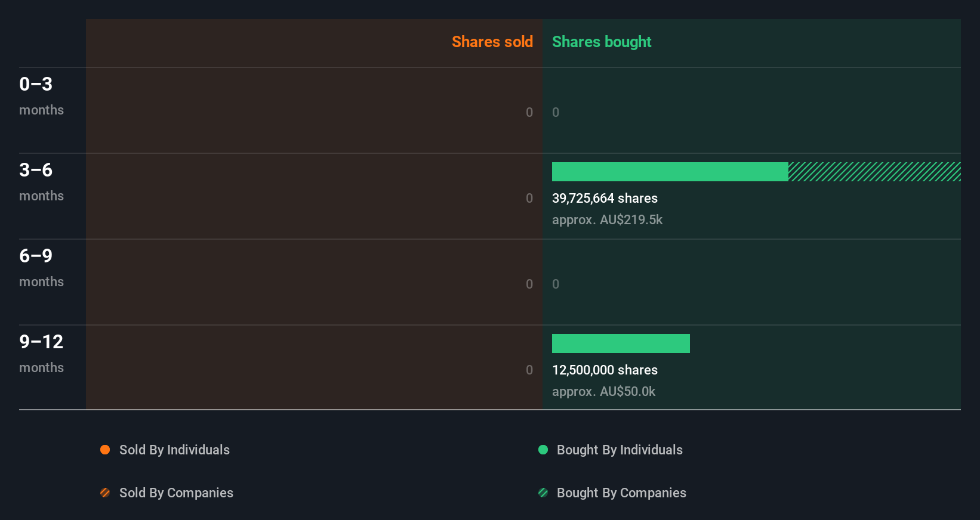Click shares sold zero in 0–3 months row
This screenshot has width=980, height=520.
pyautogui.click(x=529, y=112)
